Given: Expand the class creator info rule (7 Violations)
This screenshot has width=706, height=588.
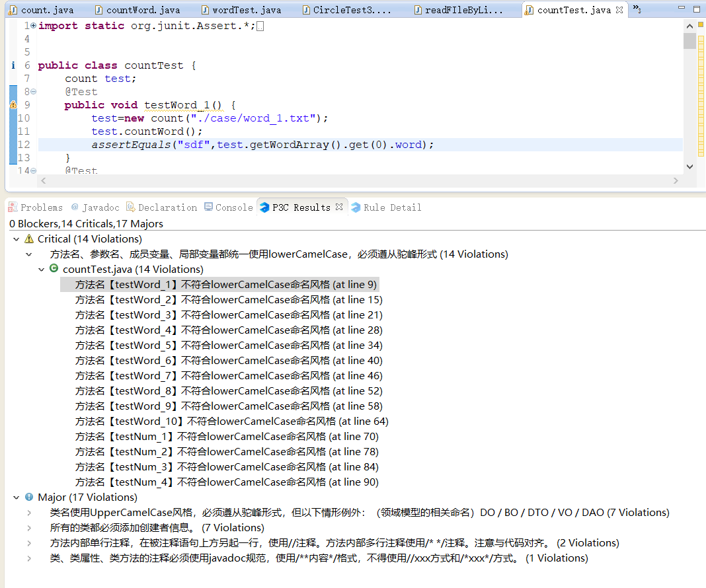Looking at the screenshot, I should pos(28,528).
